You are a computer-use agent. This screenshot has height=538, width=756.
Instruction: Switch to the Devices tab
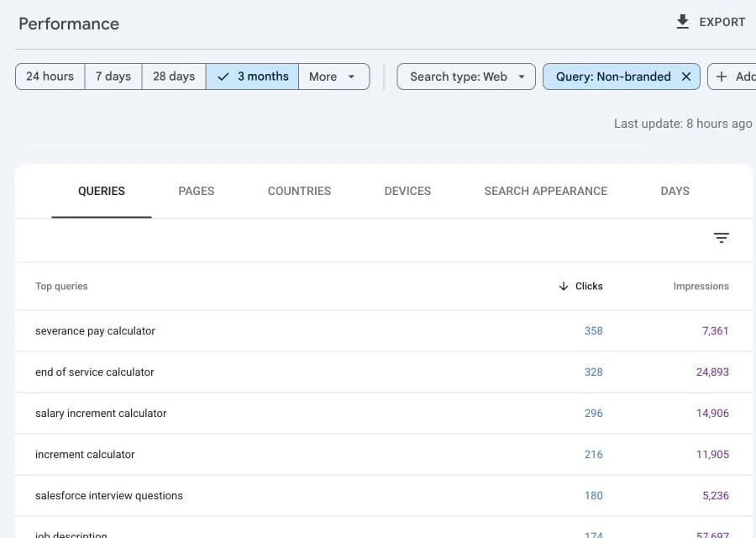(x=407, y=191)
